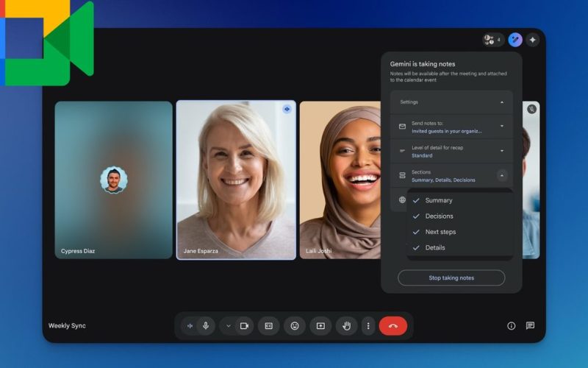Mute the microphone
Screen dimensions: 588x368
click(206, 325)
